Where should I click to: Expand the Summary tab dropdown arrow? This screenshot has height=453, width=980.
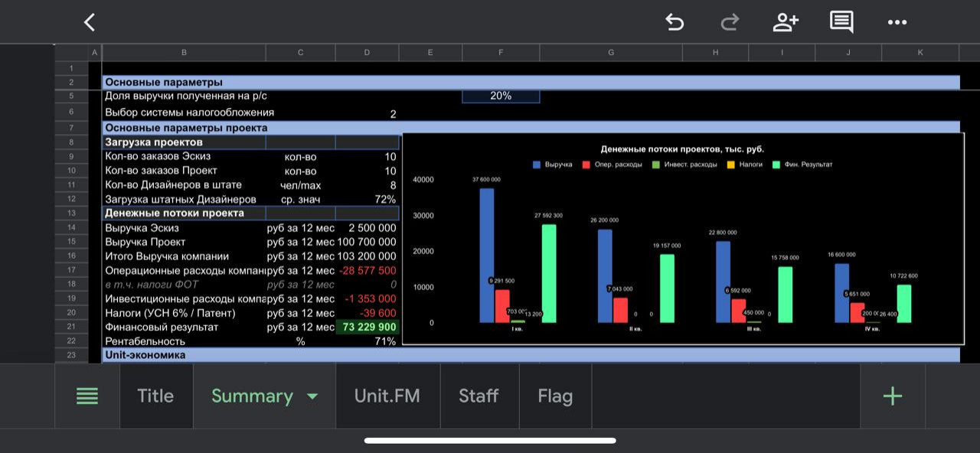point(312,396)
